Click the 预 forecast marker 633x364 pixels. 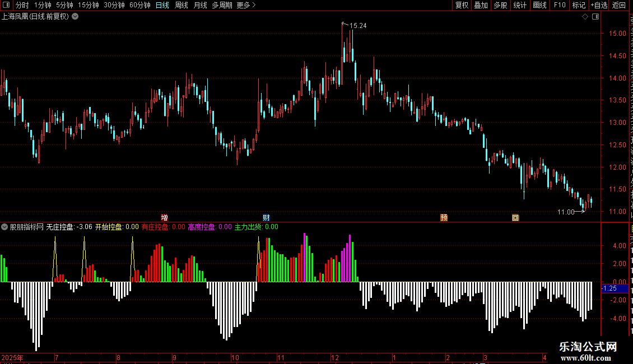pos(444,217)
